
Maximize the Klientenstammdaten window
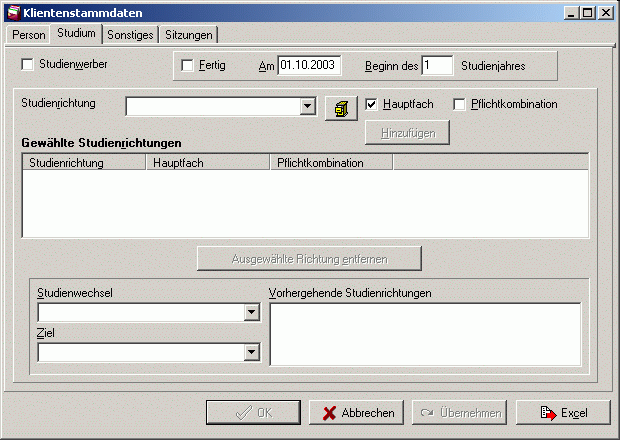(588, 13)
